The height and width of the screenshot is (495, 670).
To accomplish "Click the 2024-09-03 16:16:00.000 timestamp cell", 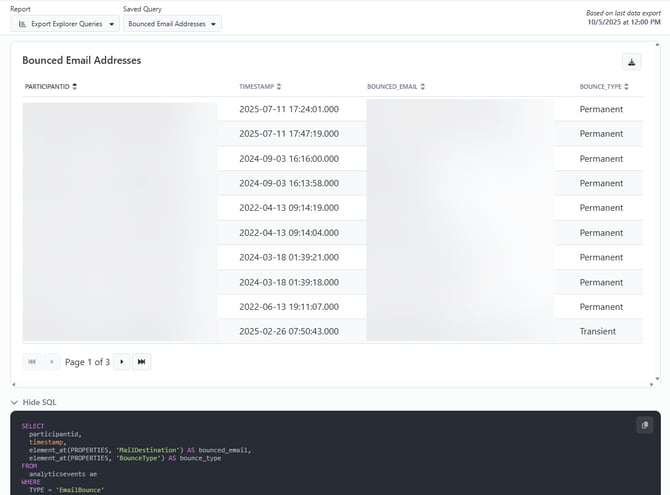I will [289, 159].
